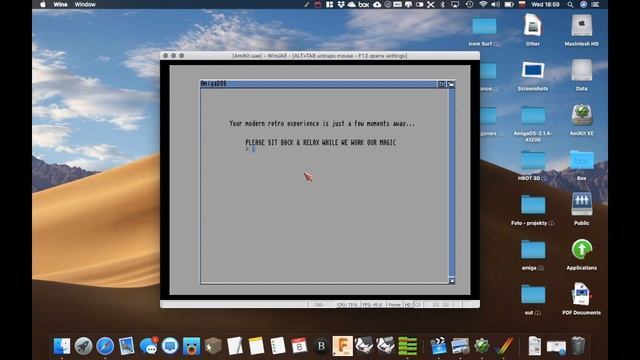
Task: Click the FPS 49.9 WinUAE status entry
Action: click(x=372, y=304)
